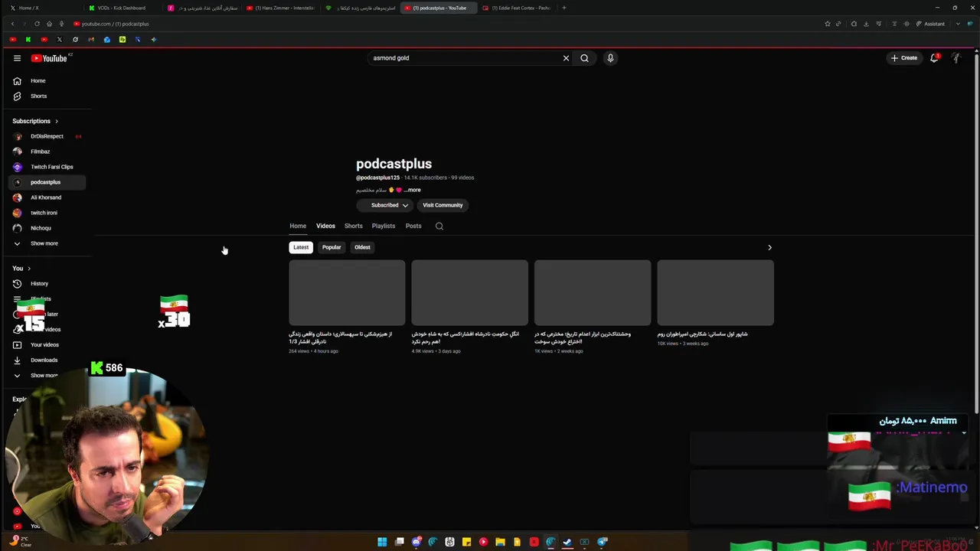980x551 pixels.
Task: Open Downloads in sidebar
Action: point(47,360)
